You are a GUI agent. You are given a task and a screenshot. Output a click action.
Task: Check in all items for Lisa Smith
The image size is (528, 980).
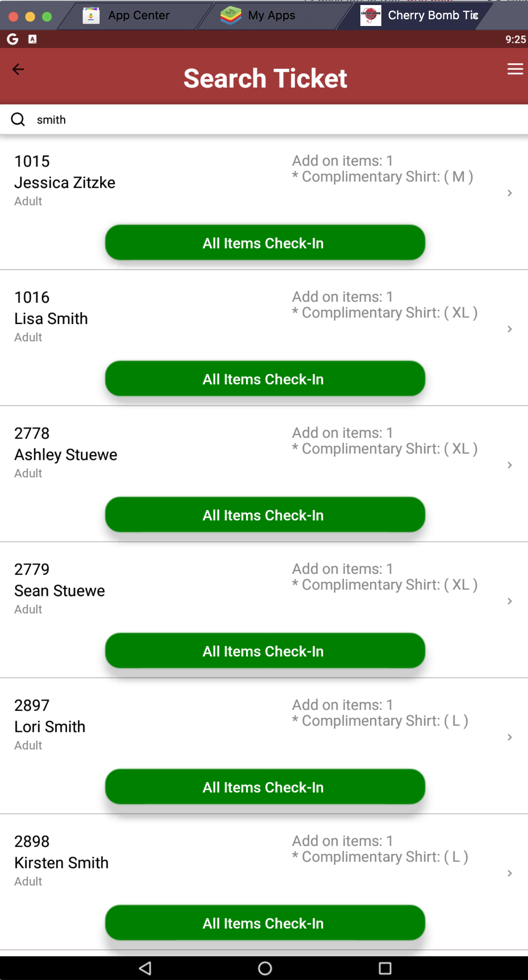[x=265, y=379]
